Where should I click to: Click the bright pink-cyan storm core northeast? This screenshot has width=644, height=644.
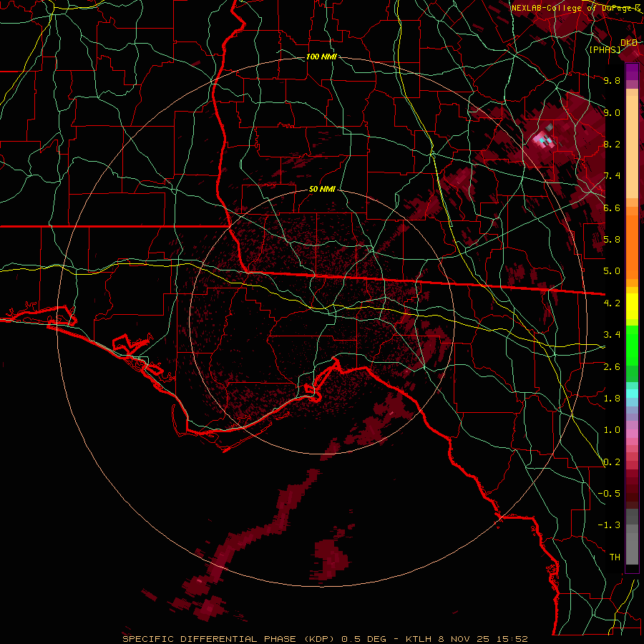click(x=545, y=139)
